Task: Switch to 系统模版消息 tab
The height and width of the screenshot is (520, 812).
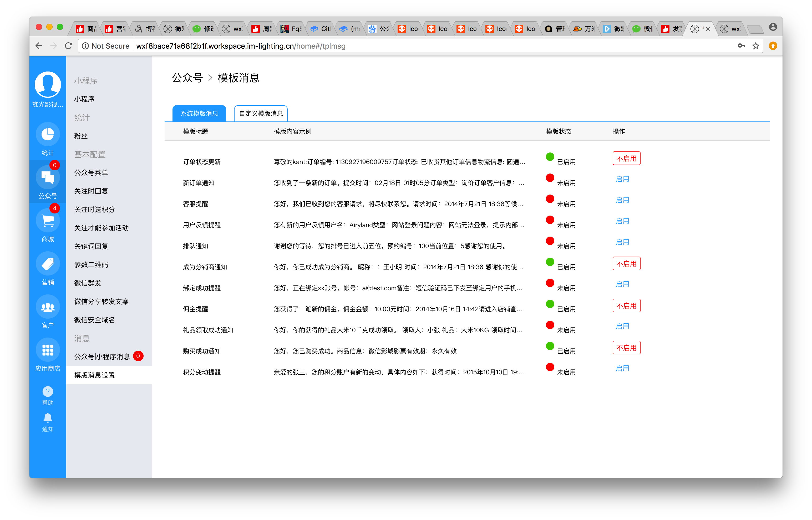Action: [x=199, y=114]
